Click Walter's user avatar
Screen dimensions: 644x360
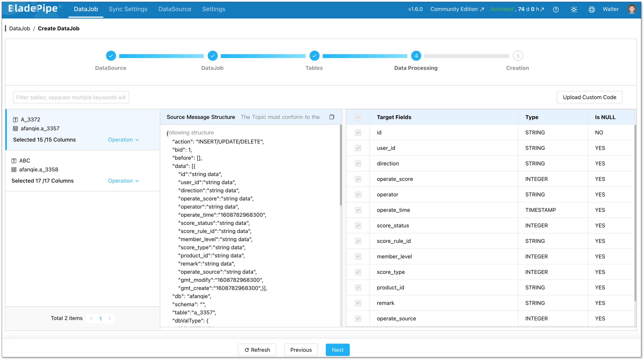click(631, 9)
